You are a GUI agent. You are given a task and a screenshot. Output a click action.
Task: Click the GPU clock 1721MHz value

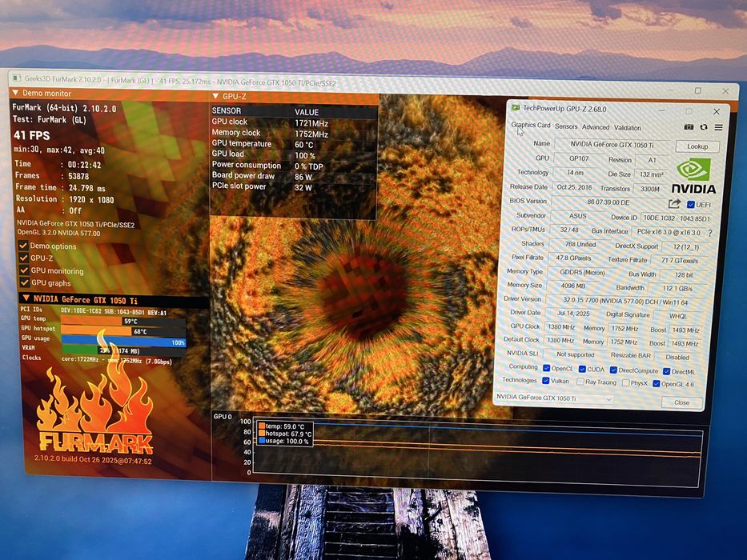pos(311,123)
